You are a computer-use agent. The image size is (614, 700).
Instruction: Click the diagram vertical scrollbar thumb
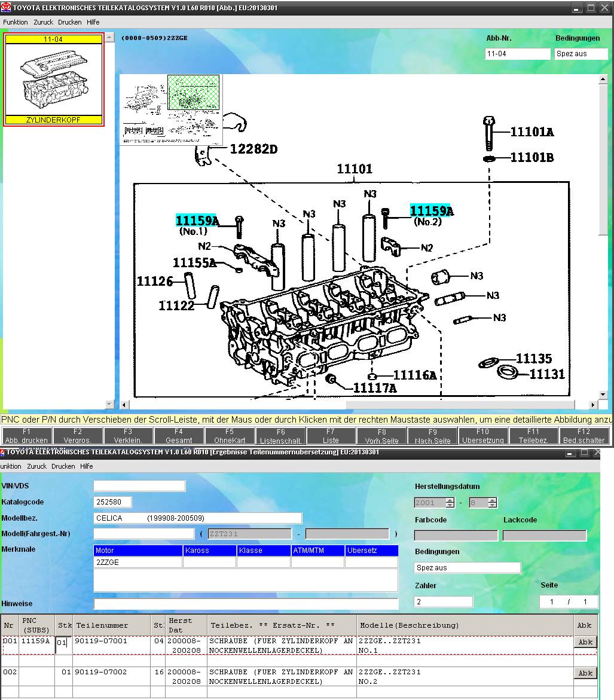tap(603, 160)
